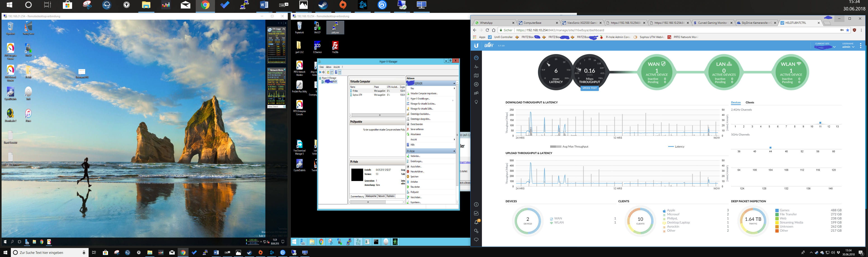The height and width of the screenshot is (257, 868).
Task: Open the Clients people icon in sidebar
Action: click(476, 93)
